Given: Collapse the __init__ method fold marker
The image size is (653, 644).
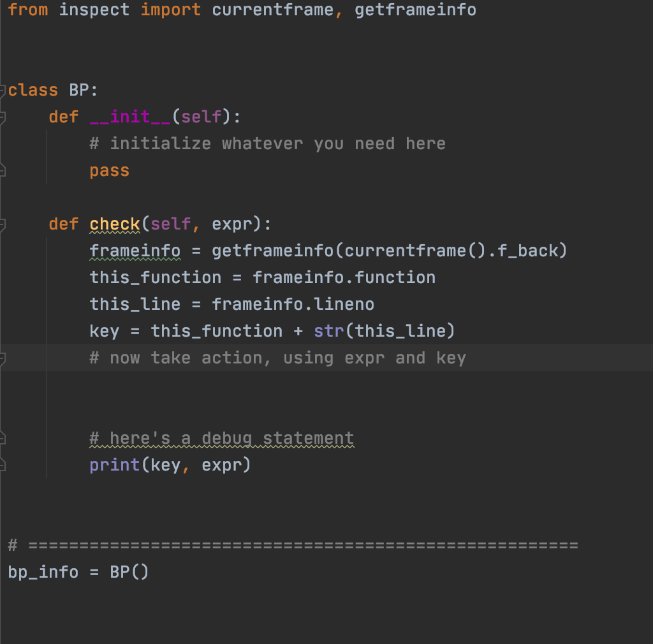Looking at the screenshot, I should pos(3,118).
